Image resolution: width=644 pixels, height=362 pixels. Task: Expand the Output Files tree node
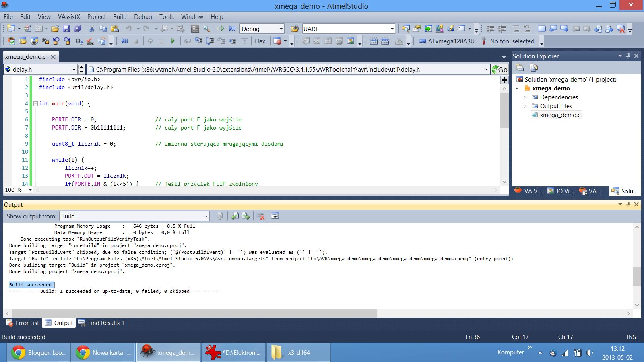(x=525, y=106)
